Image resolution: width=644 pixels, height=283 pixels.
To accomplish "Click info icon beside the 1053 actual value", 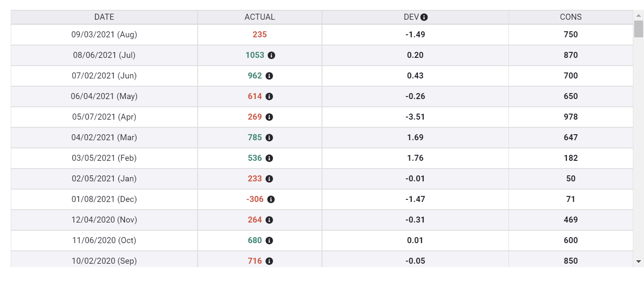I will click(x=271, y=55).
